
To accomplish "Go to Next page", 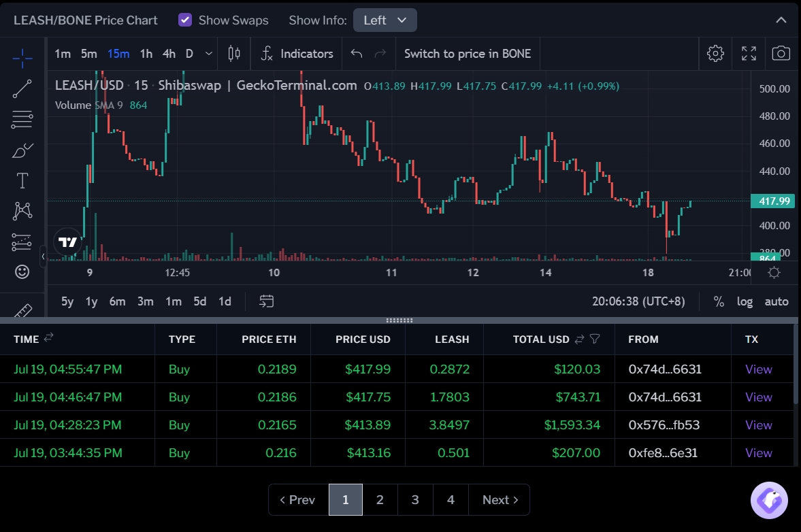I will tap(499, 500).
